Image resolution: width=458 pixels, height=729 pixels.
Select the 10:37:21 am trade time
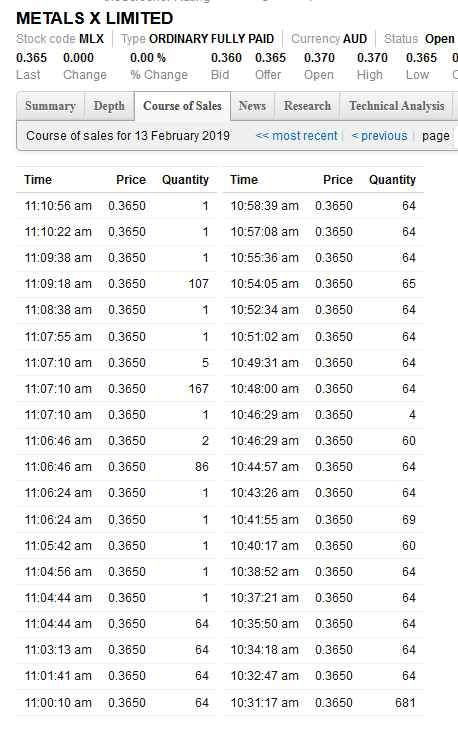(x=265, y=598)
